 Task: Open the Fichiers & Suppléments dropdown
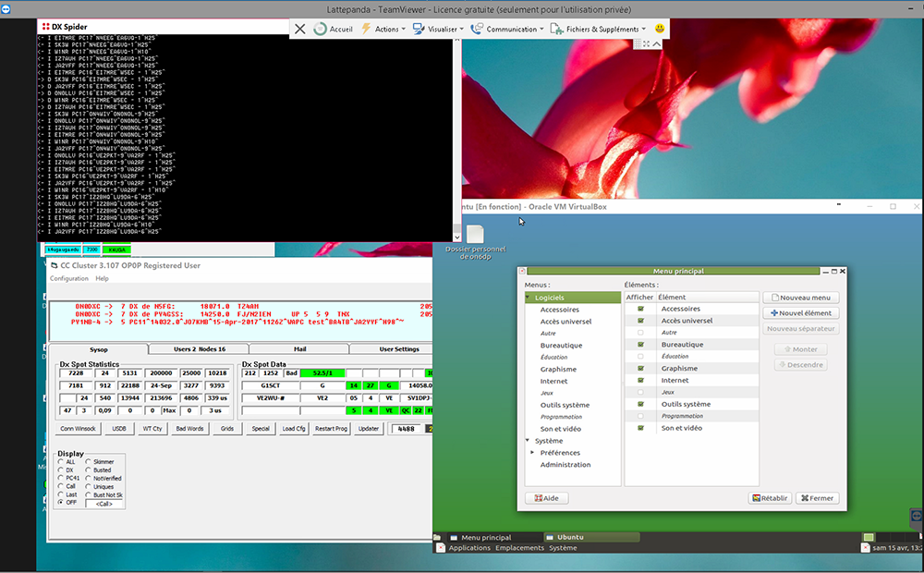coord(598,29)
